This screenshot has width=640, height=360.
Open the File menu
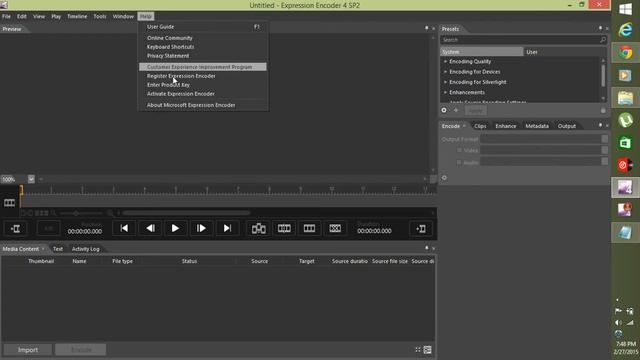(x=6, y=16)
